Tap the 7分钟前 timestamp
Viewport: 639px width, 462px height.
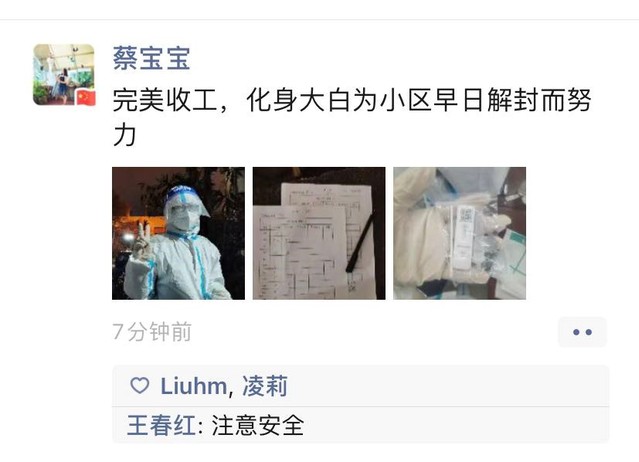coord(152,332)
